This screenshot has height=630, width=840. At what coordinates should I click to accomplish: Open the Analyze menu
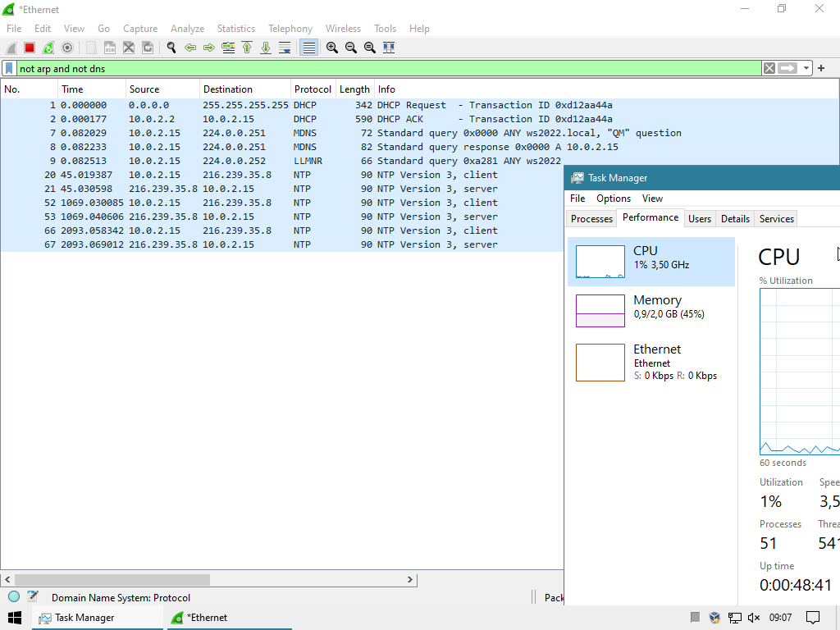(188, 29)
